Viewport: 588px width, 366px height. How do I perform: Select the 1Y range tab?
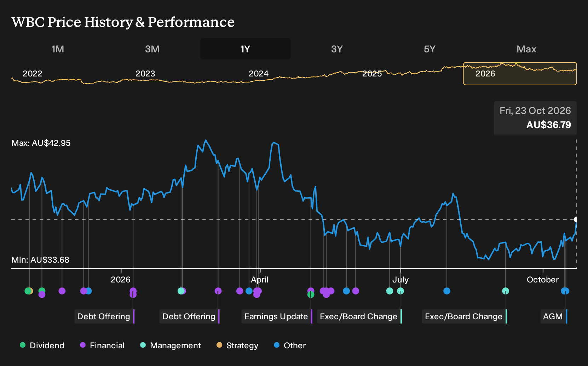(246, 49)
